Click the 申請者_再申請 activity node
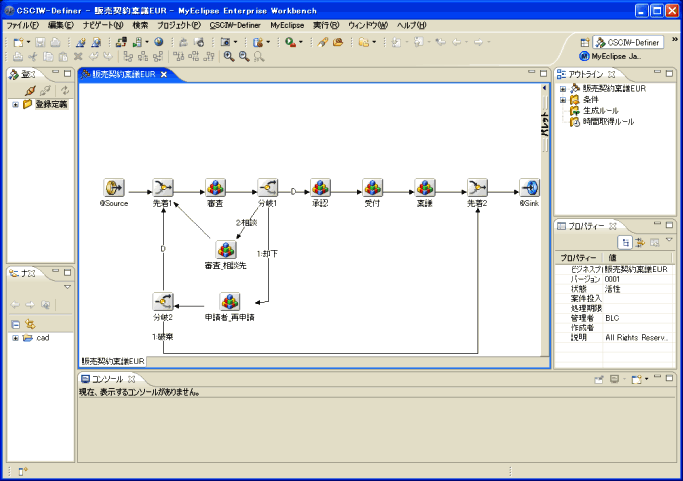 coord(229,301)
